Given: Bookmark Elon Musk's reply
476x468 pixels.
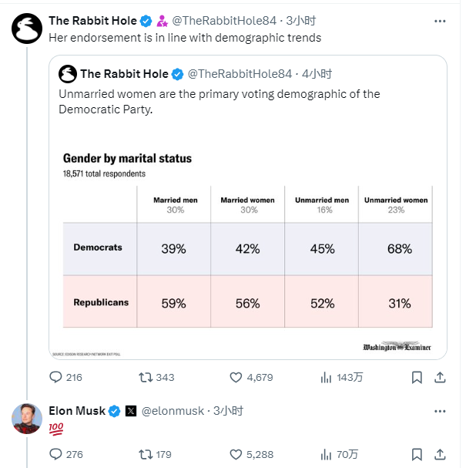Looking at the screenshot, I should click(417, 455).
